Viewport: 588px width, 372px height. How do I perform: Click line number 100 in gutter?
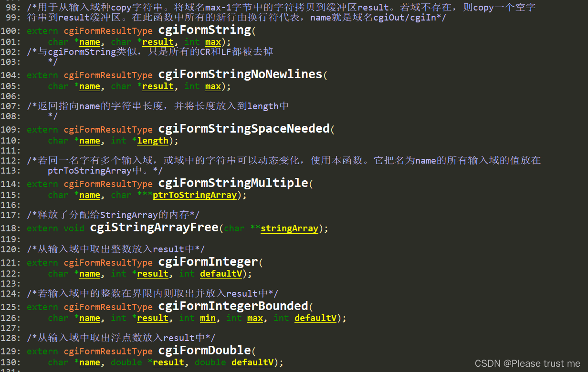[10, 31]
